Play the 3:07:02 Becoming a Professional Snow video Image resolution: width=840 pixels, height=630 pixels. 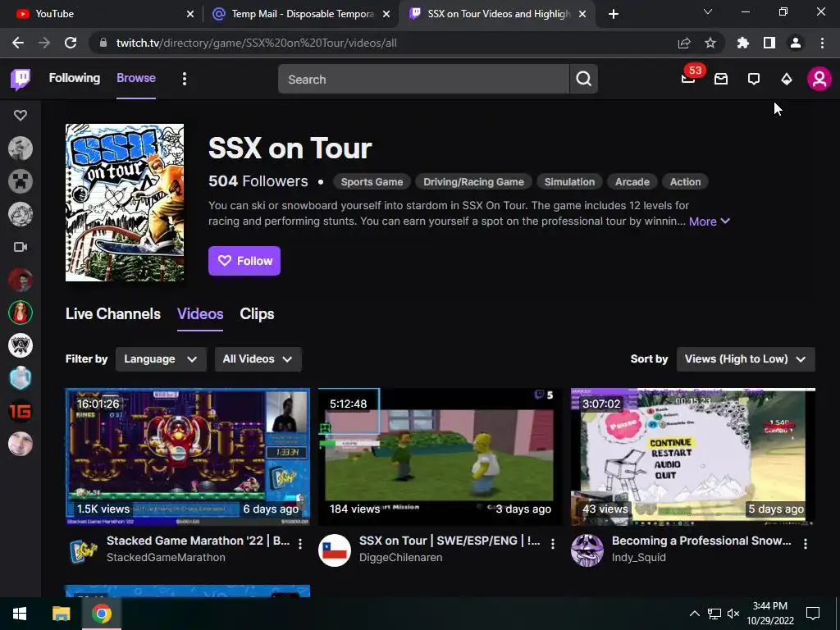coord(693,457)
